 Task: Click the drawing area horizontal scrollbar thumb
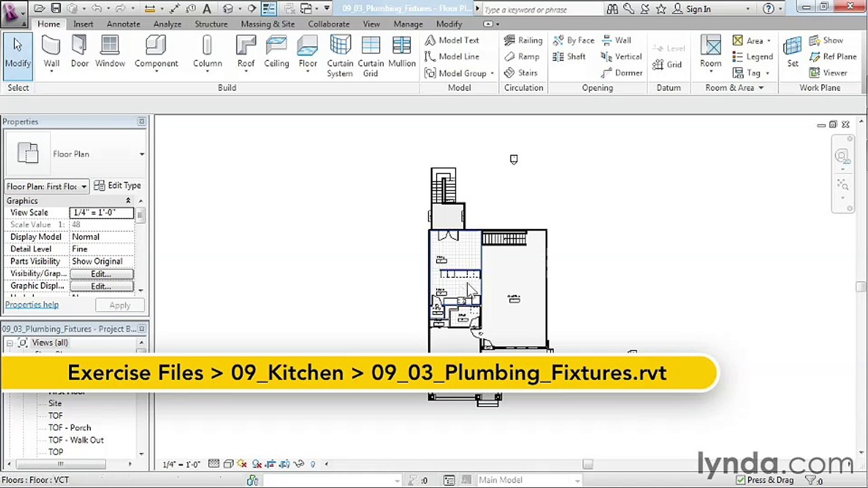coord(588,464)
